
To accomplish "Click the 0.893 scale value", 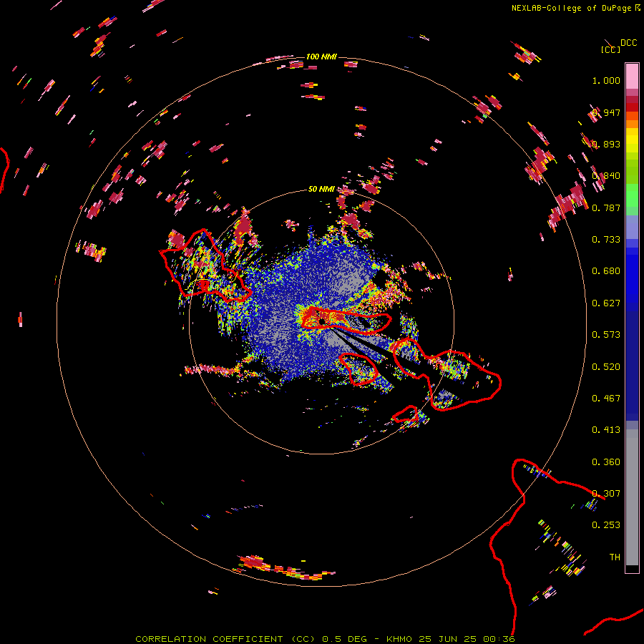I will click(606, 144).
